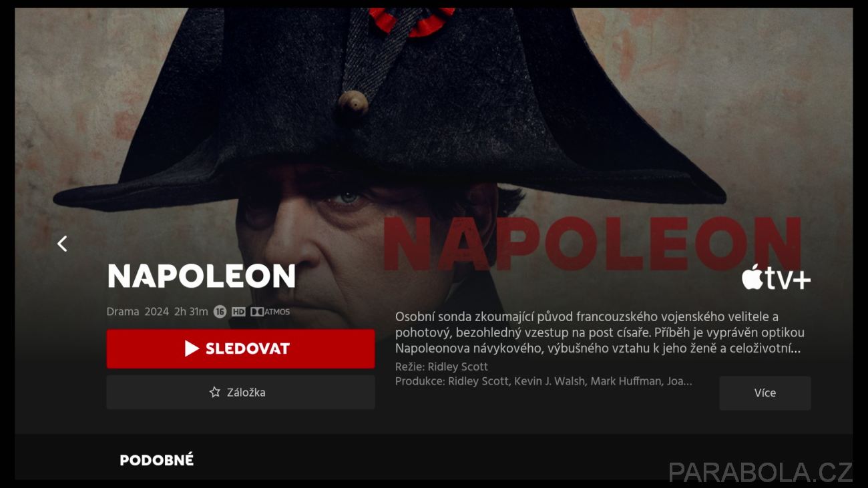Click the white NAPOLEON title heading
The height and width of the screenshot is (488, 868).
click(x=202, y=276)
